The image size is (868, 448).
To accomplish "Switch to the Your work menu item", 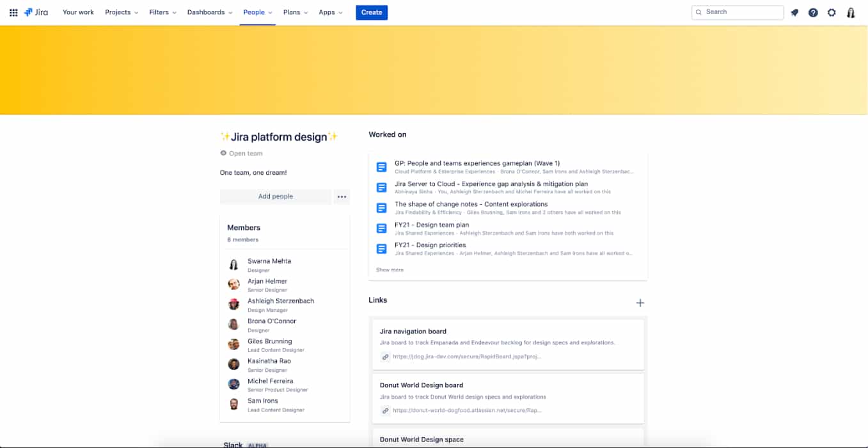I will [x=78, y=12].
